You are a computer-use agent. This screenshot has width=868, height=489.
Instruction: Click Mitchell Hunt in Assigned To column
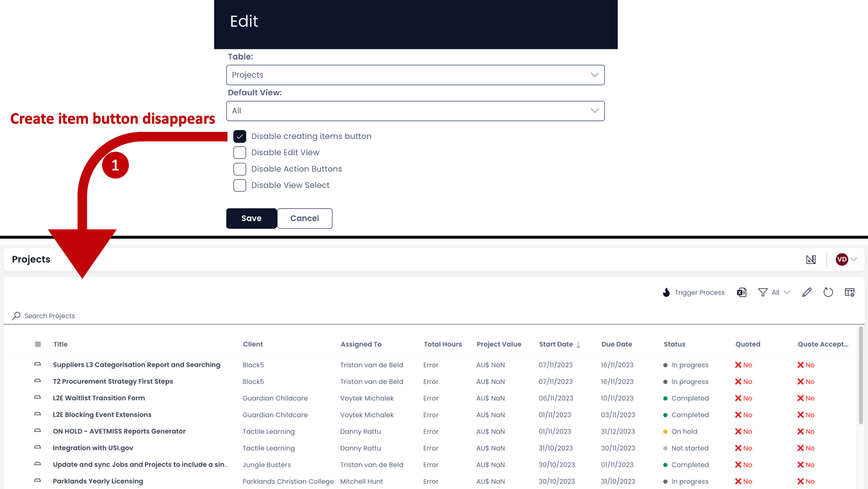(x=362, y=481)
